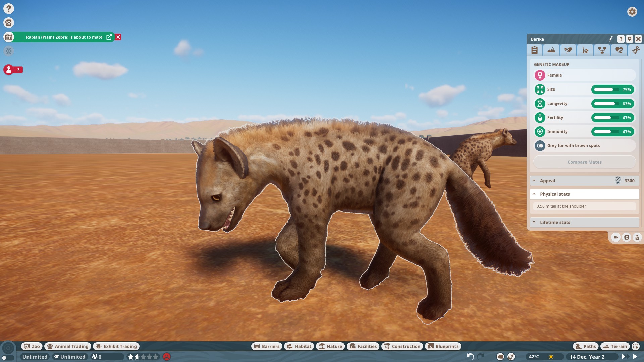This screenshot has height=362, width=644.
Task: Open the Facilities build menu
Action: click(x=363, y=346)
